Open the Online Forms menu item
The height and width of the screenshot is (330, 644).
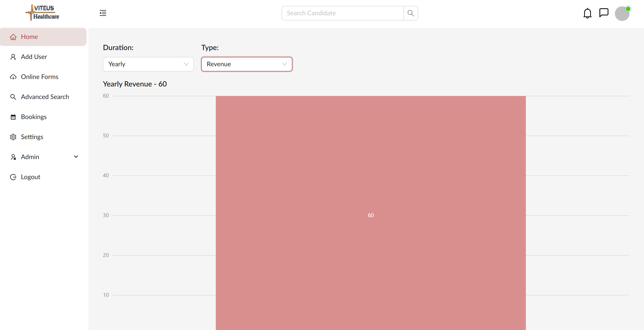[x=39, y=77]
